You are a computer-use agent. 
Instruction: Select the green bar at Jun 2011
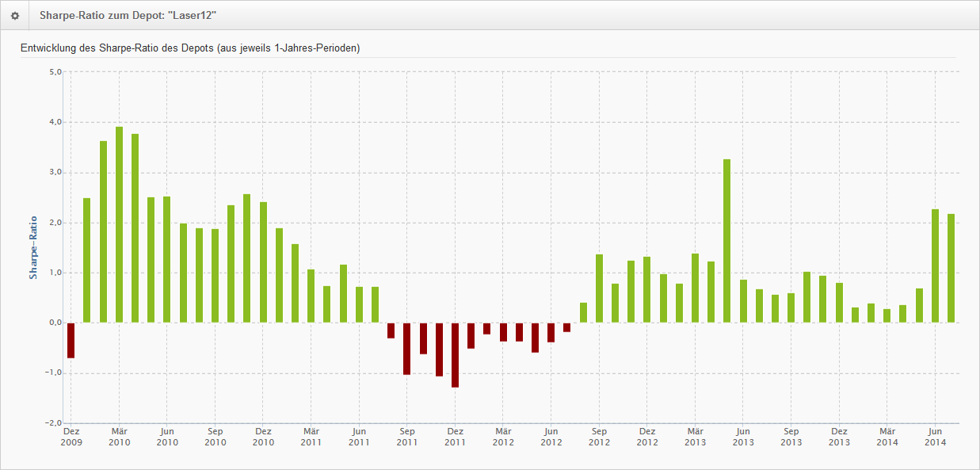pos(359,304)
